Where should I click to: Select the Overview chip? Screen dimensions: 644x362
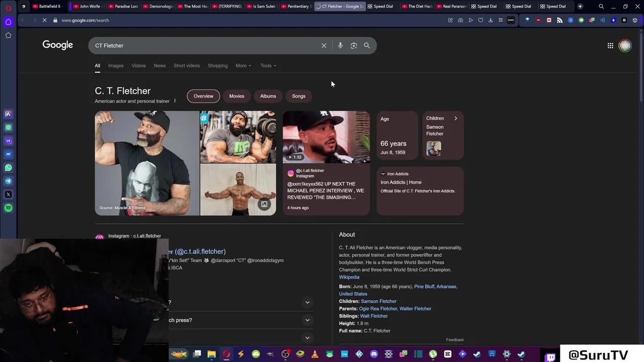[x=203, y=96]
